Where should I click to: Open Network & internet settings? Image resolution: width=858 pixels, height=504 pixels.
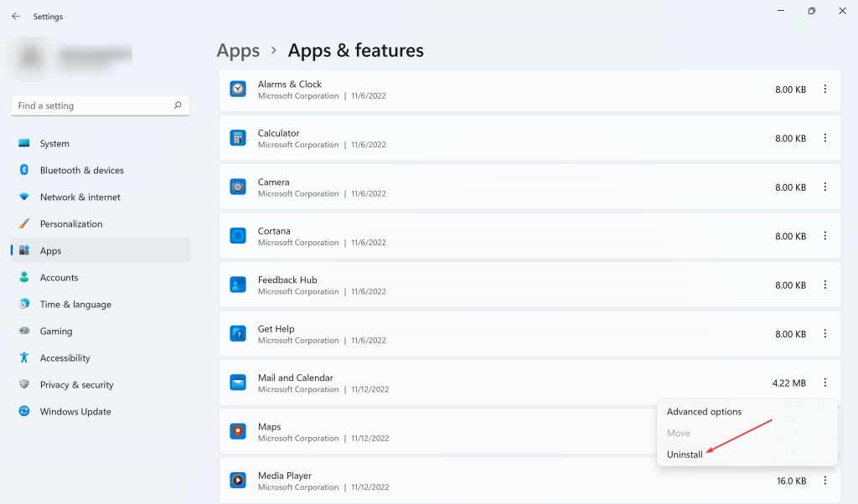(x=101, y=197)
